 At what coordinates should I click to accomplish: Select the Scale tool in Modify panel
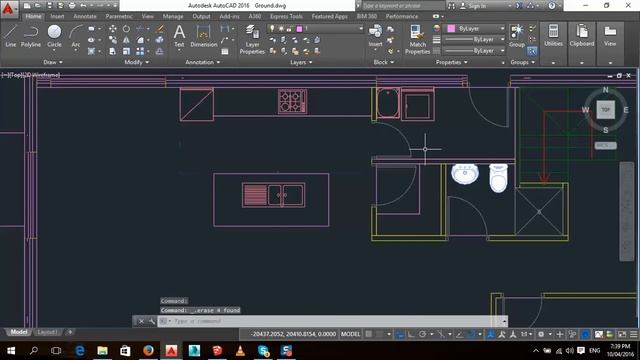(126, 51)
